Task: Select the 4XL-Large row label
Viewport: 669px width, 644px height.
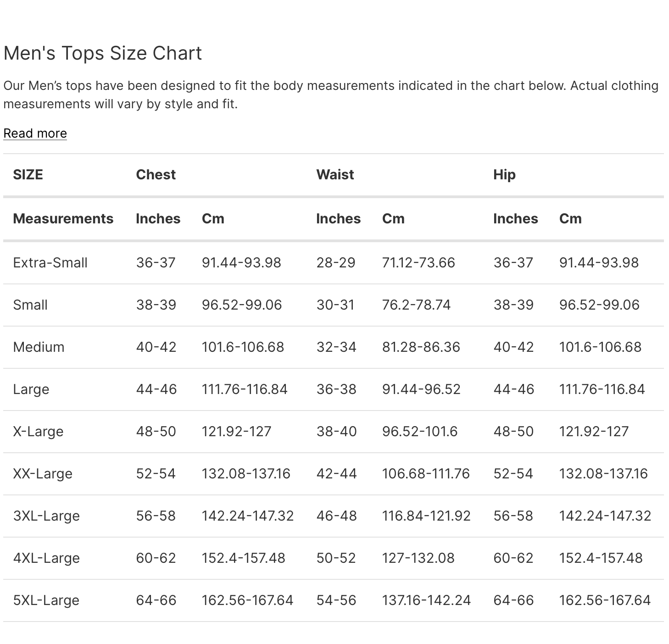Action: pos(46,558)
